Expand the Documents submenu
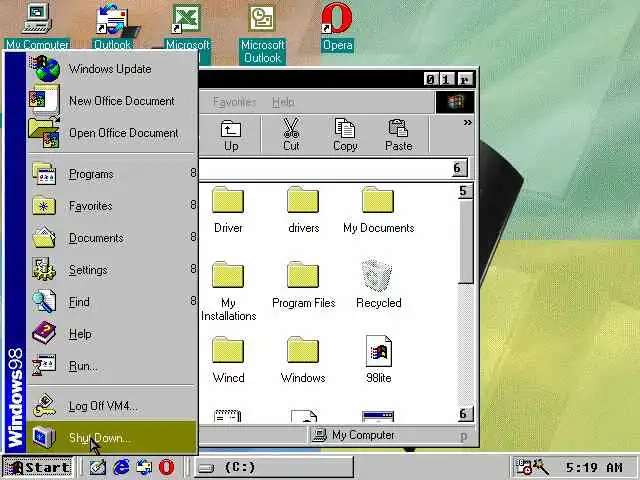The width and height of the screenshot is (640, 480). [x=111, y=238]
